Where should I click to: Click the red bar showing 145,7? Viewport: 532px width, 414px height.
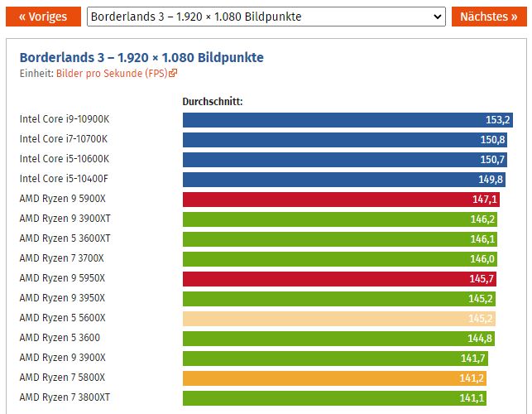point(339,279)
